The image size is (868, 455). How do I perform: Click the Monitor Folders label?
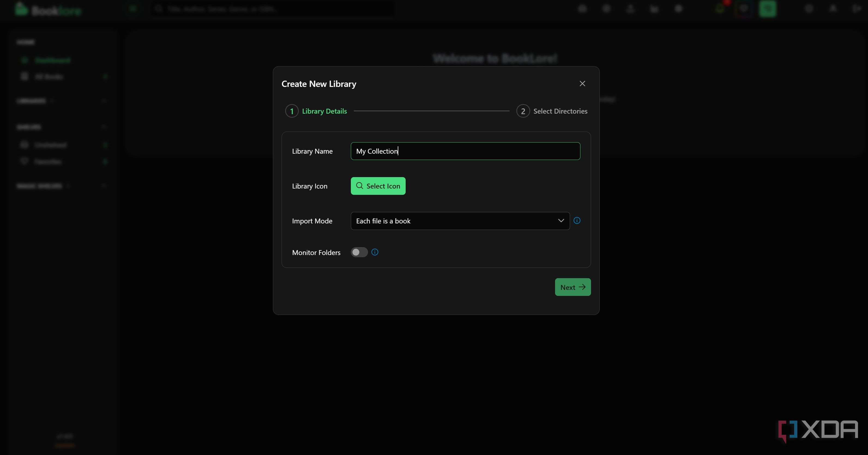point(316,253)
